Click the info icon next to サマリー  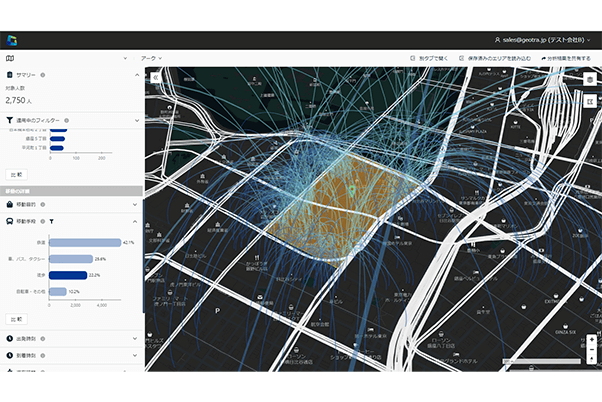pos(45,75)
